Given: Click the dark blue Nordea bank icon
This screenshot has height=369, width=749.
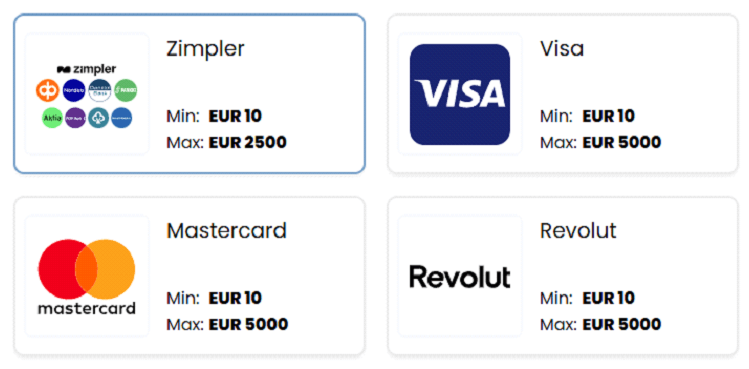Looking at the screenshot, I should click(x=74, y=90).
